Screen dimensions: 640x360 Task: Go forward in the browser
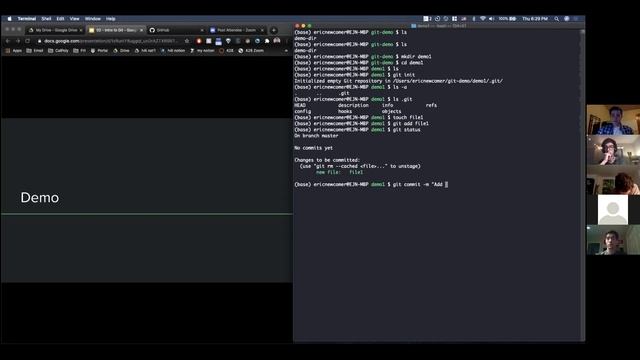click(x=18, y=41)
